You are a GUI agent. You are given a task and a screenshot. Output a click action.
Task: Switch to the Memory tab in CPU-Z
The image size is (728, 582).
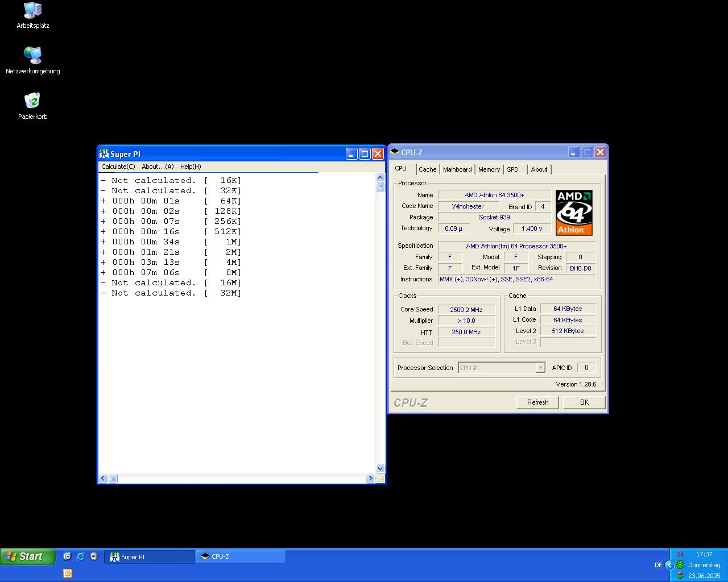(489, 169)
